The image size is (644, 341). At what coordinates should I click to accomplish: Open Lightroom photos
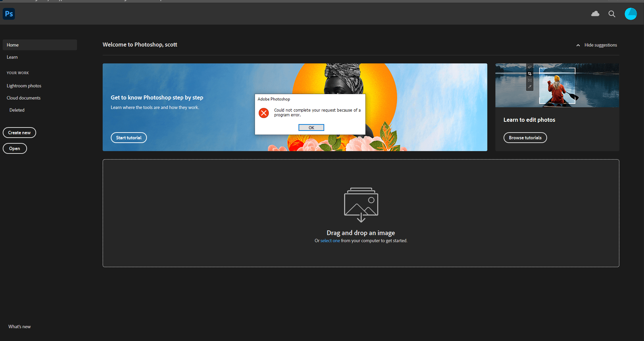point(24,86)
